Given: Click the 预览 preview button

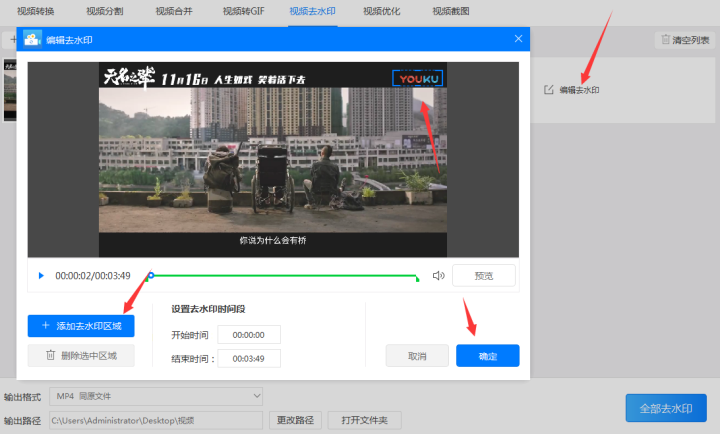Looking at the screenshot, I should [484, 276].
